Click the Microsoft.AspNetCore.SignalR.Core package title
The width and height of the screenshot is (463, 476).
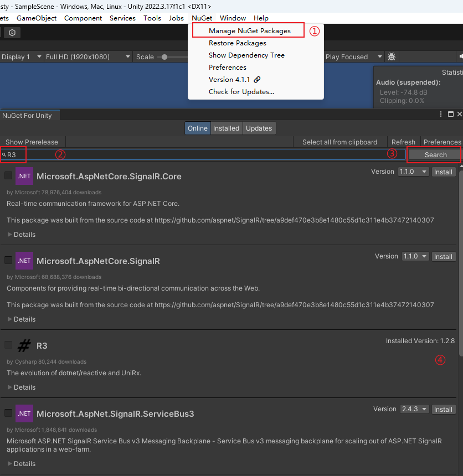(109, 177)
